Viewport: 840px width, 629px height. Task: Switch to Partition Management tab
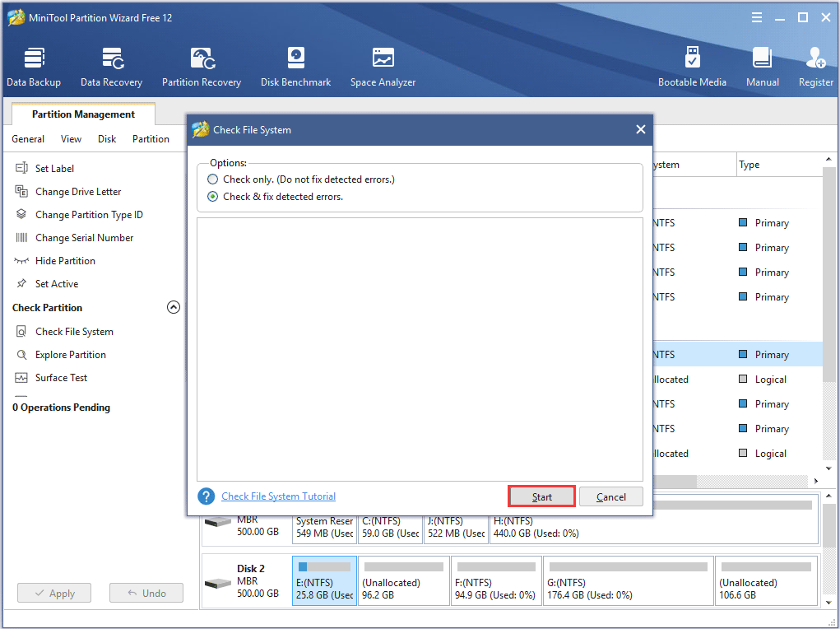[x=83, y=114]
